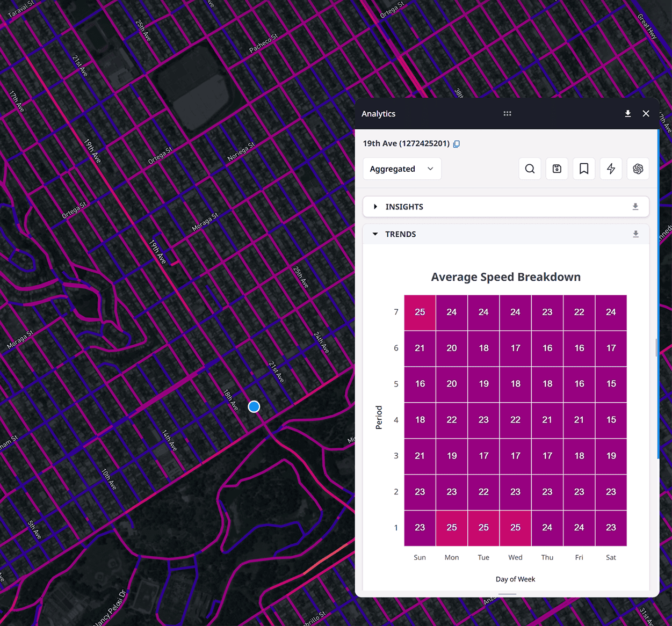Click period '7' on the chart axis

[396, 312]
